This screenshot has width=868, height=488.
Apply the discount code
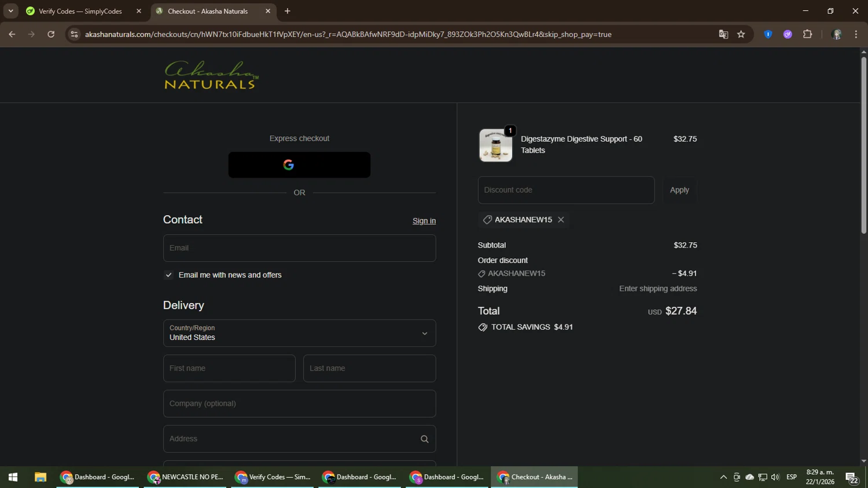coord(679,190)
